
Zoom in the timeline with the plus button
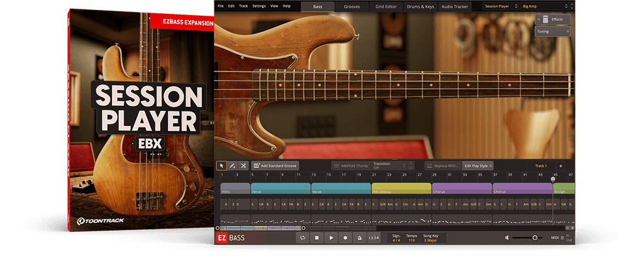click(x=572, y=228)
